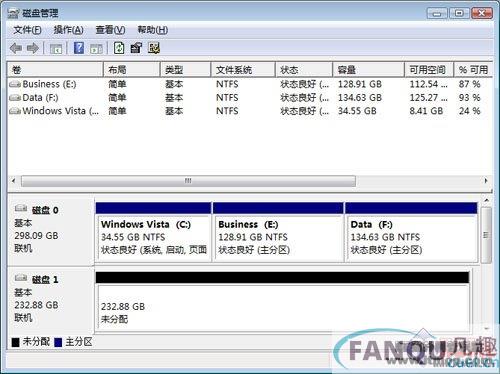Sort volumes by 容量 column header
The width and height of the screenshot is (500, 374).
(x=368, y=70)
